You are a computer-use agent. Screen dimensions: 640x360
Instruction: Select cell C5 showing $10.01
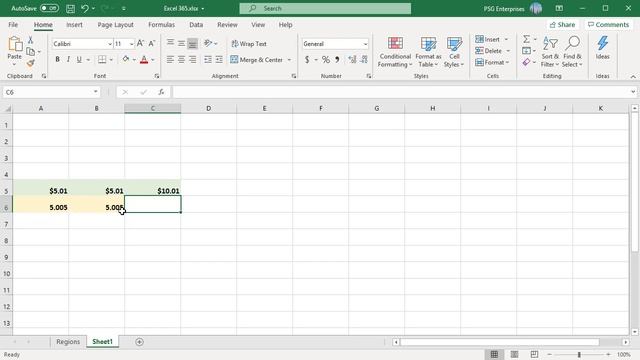click(153, 188)
